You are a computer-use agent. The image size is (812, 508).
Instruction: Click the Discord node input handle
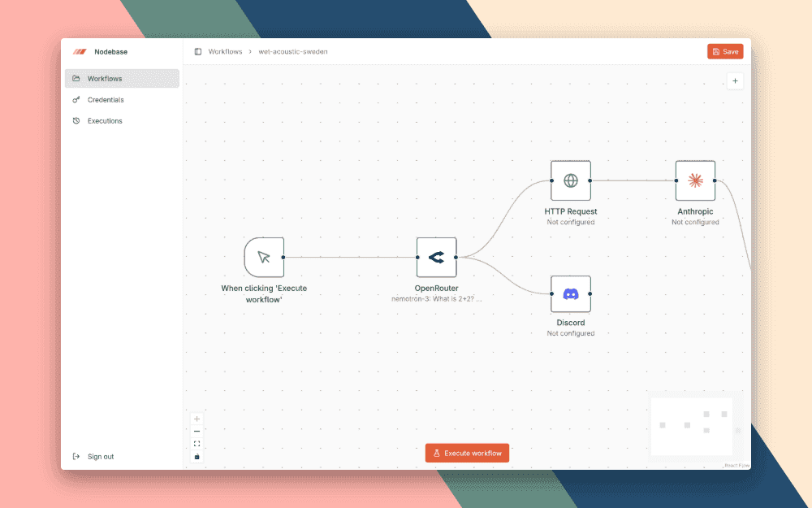point(551,294)
